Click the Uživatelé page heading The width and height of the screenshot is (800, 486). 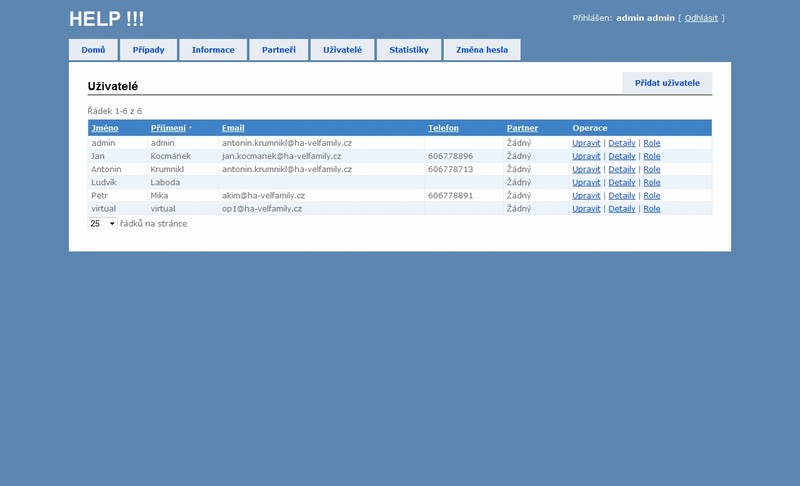tap(113, 86)
